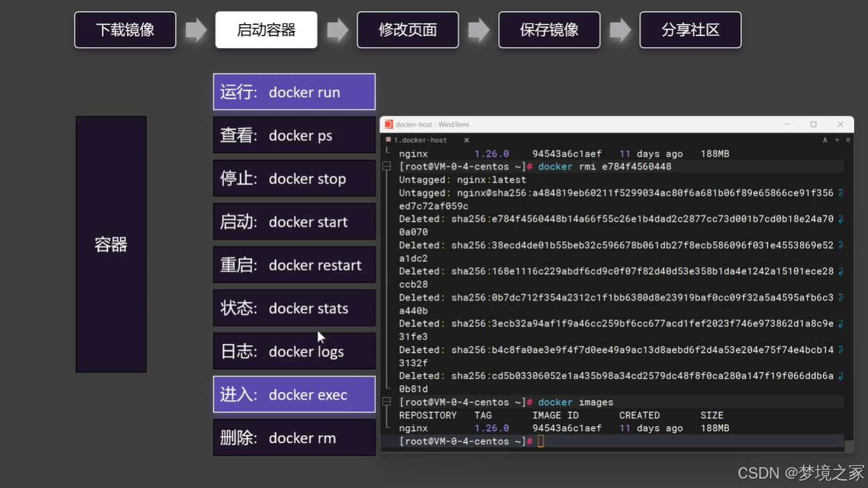Collapse the 'docker images' output block

pos(387,402)
